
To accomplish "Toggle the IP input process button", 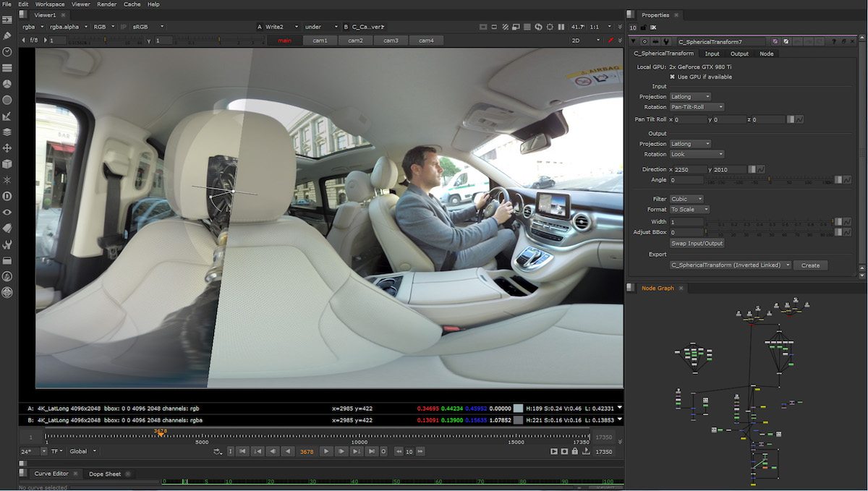I will coord(123,27).
